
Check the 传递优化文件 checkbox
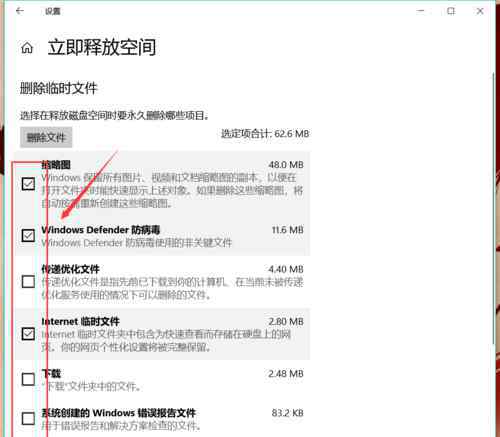28,281
